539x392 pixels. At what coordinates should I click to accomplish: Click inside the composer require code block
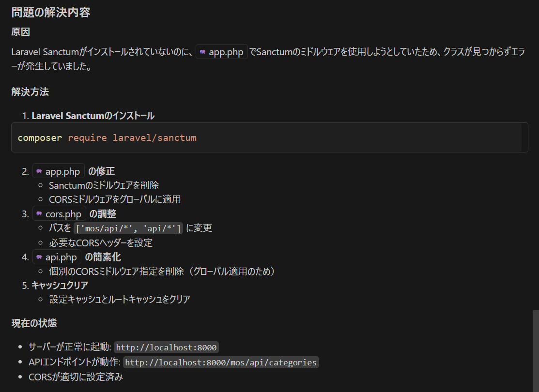tap(339, 138)
